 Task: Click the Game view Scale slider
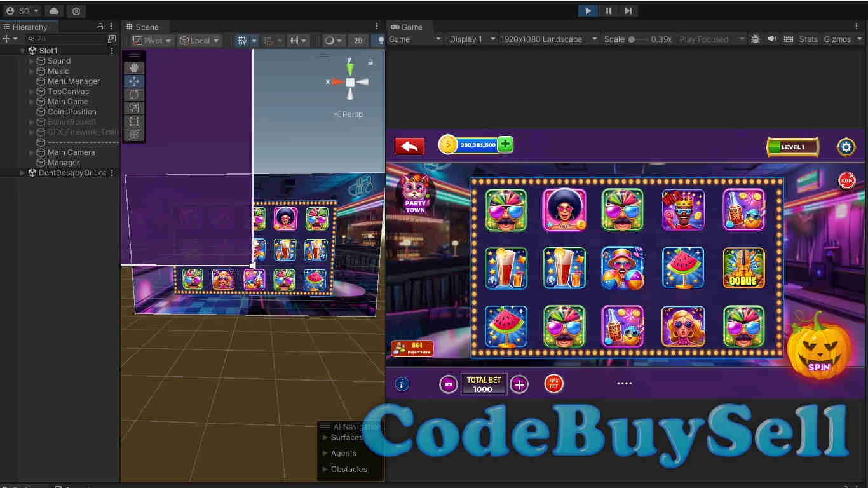(x=637, y=39)
